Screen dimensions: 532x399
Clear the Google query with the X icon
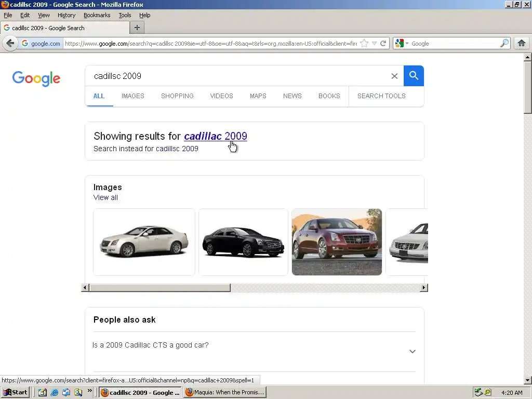pos(394,76)
